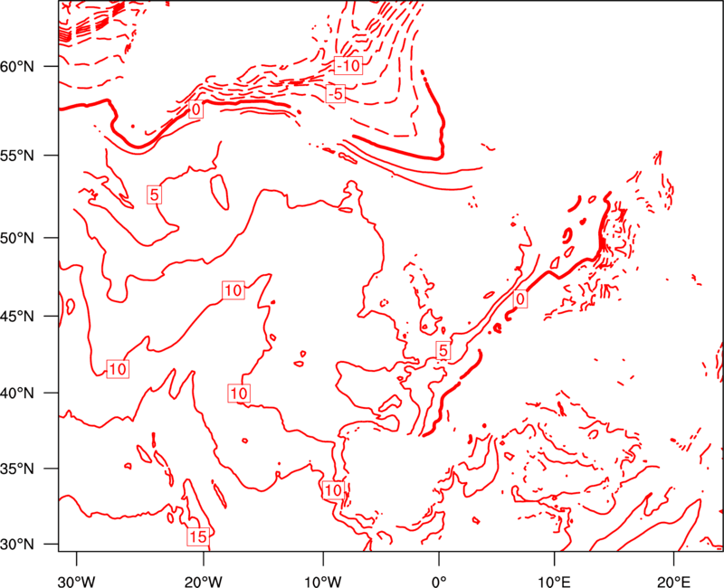Image resolution: width=724 pixels, height=588 pixels.
Task: Click the 30°N latitude axis label
Action: click(17, 545)
